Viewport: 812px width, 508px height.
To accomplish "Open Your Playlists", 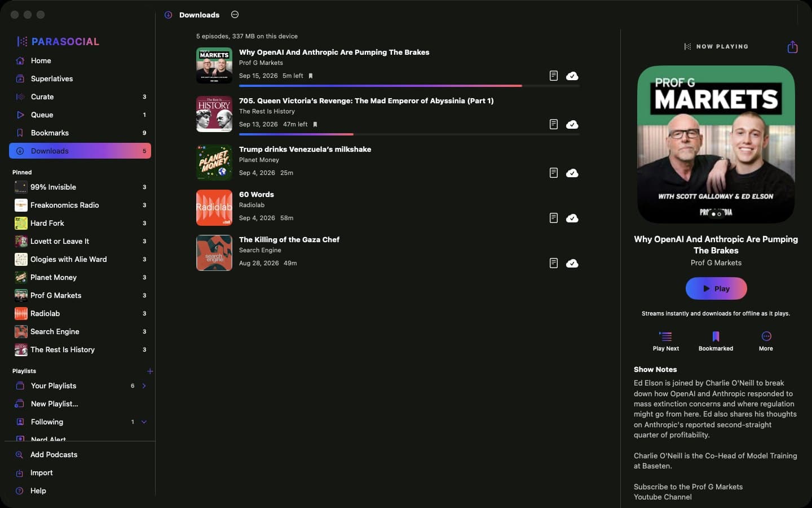I will tap(80, 386).
